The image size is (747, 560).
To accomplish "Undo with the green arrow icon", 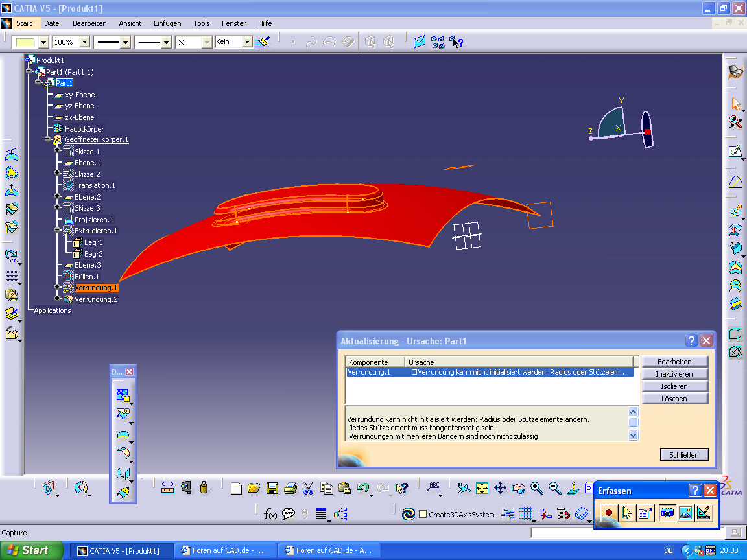I will tap(363, 488).
